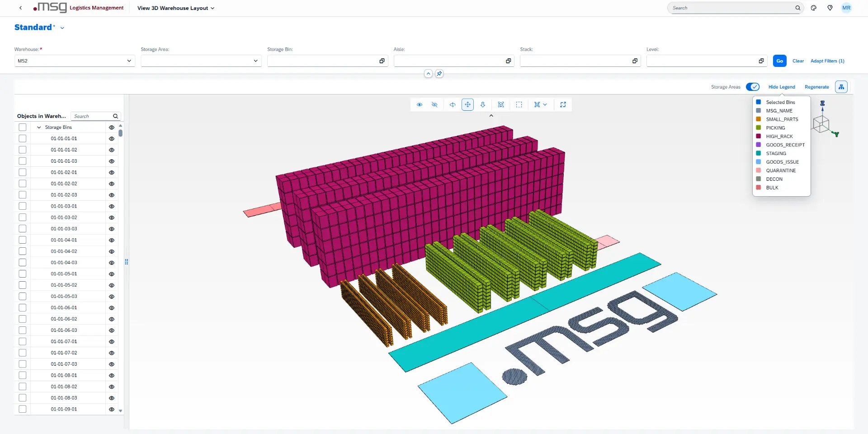Click the hierarchy tree icon beside Regenerate
This screenshot has height=434, width=868.
pyautogui.click(x=841, y=87)
